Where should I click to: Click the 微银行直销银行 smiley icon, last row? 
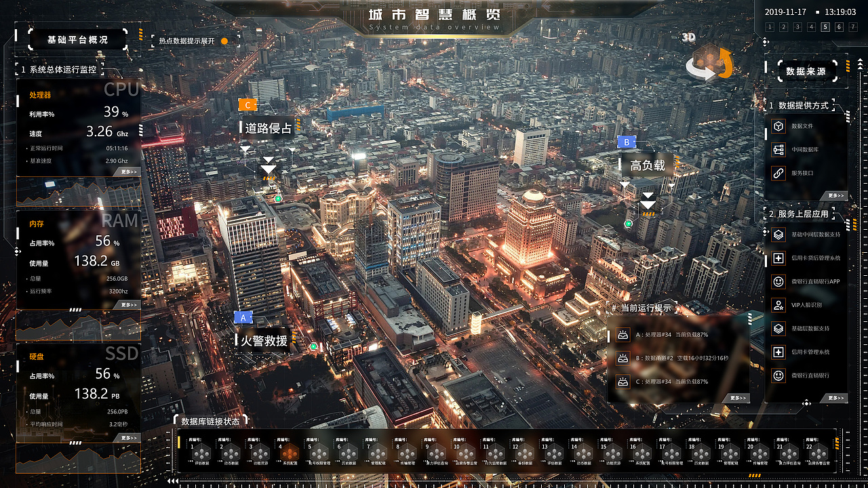pos(778,375)
